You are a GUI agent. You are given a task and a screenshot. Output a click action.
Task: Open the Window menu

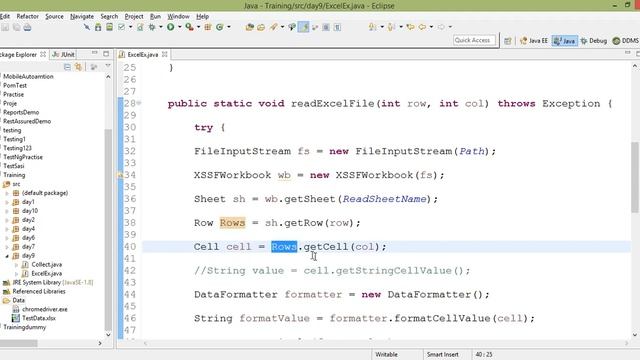pyautogui.click(x=178, y=16)
